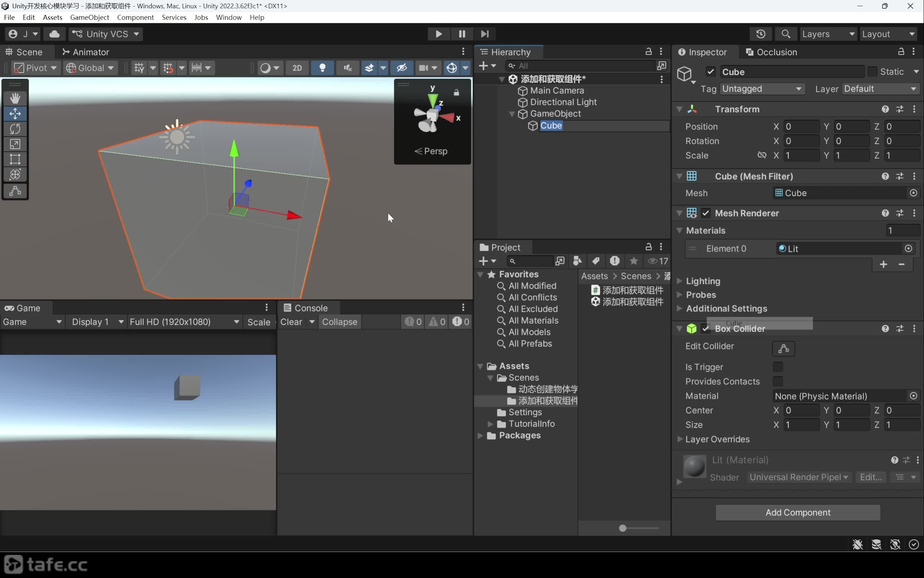The image size is (924, 578).
Task: Select the Rect tool
Action: [x=15, y=159]
